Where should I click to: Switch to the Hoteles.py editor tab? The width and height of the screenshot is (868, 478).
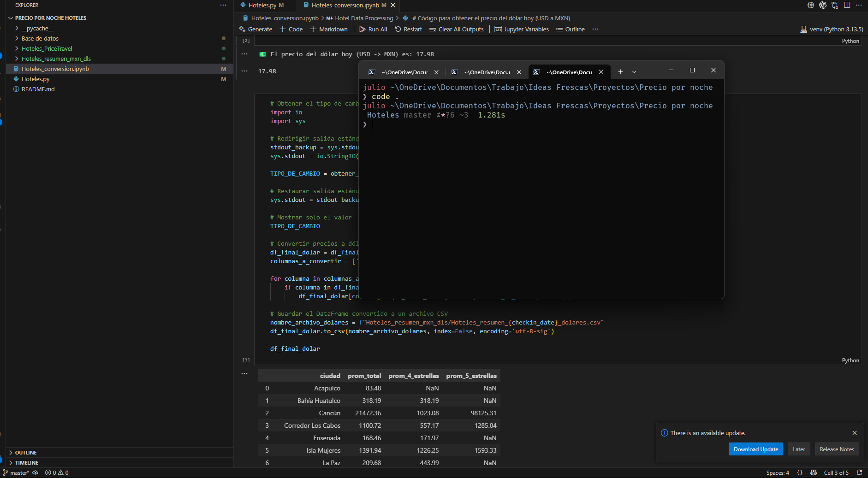point(262,5)
